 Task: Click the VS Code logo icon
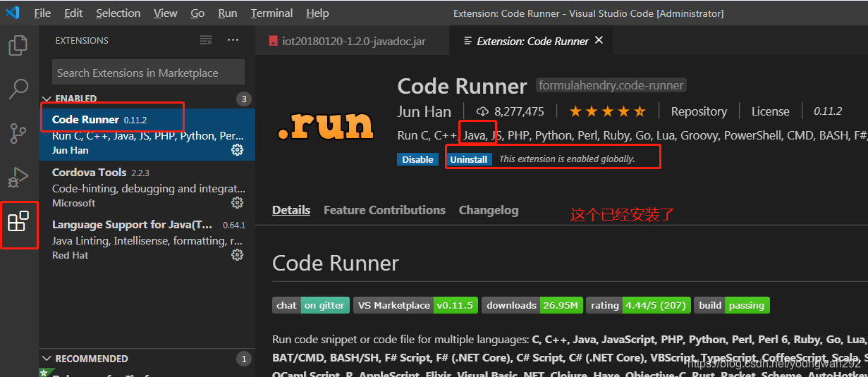click(12, 13)
